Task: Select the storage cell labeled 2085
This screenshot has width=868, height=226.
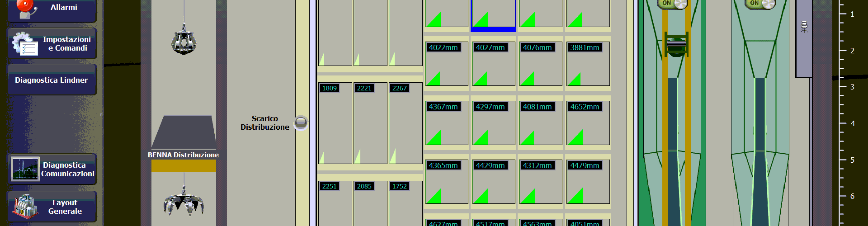Action: 370,203
